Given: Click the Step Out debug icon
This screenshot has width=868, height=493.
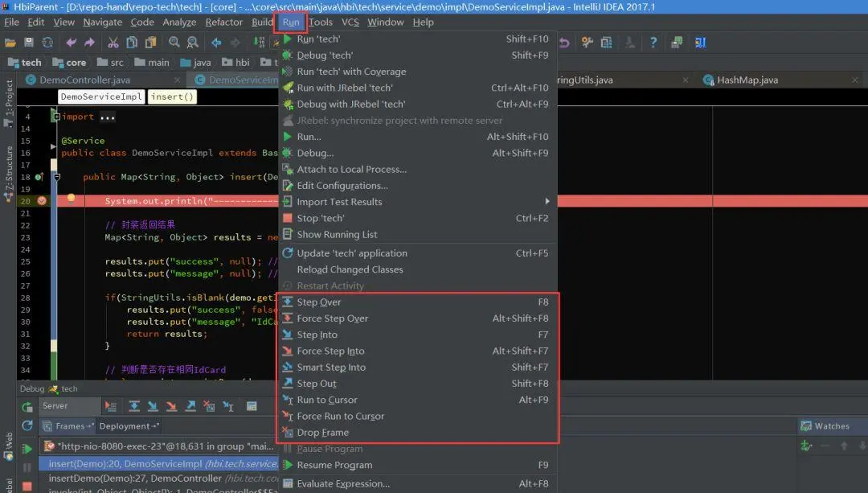Looking at the screenshot, I should tap(289, 383).
